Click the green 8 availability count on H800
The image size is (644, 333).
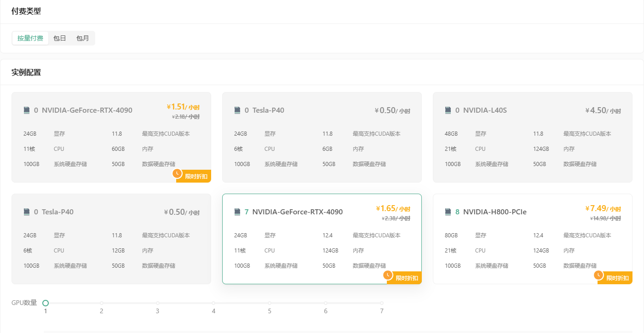point(457,212)
